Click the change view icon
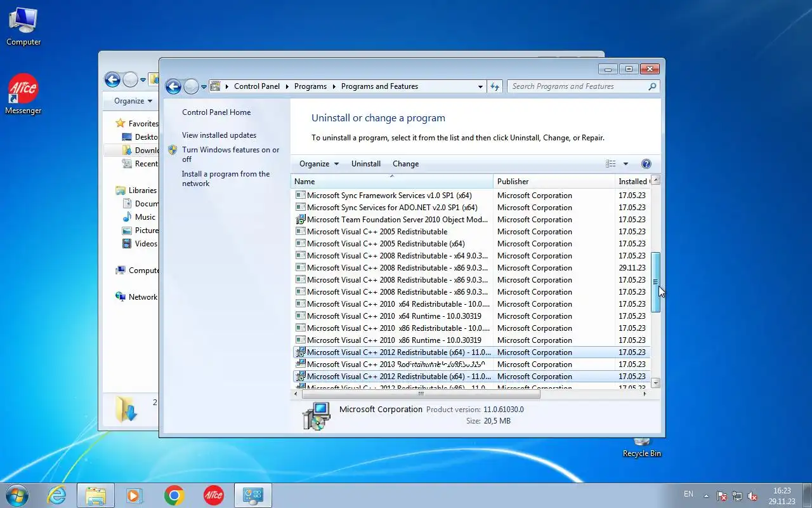812x508 pixels. pyautogui.click(x=610, y=164)
